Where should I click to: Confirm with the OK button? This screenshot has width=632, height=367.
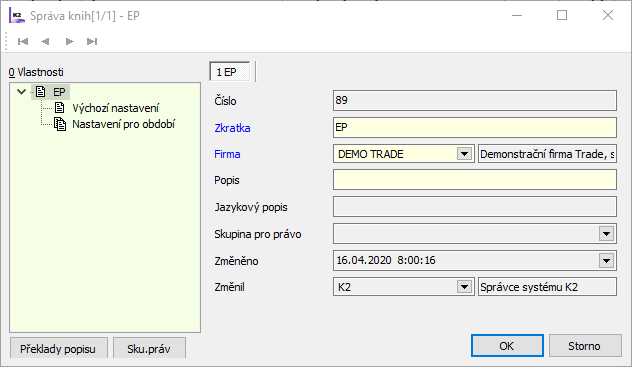pos(507,346)
